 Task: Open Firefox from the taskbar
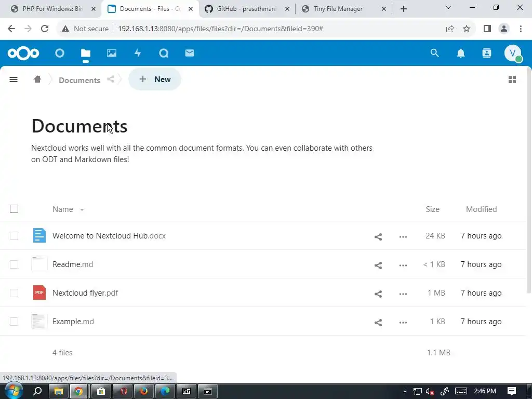143,391
